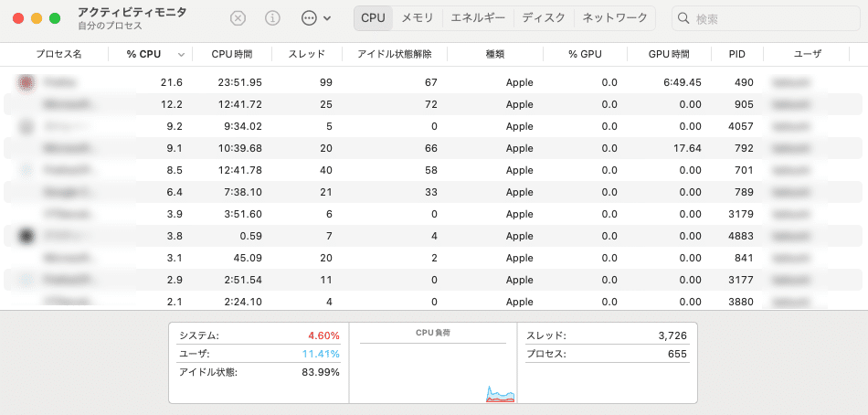This screenshot has width=868, height=415.
Task: Click the process info (i) icon
Action: (x=272, y=18)
